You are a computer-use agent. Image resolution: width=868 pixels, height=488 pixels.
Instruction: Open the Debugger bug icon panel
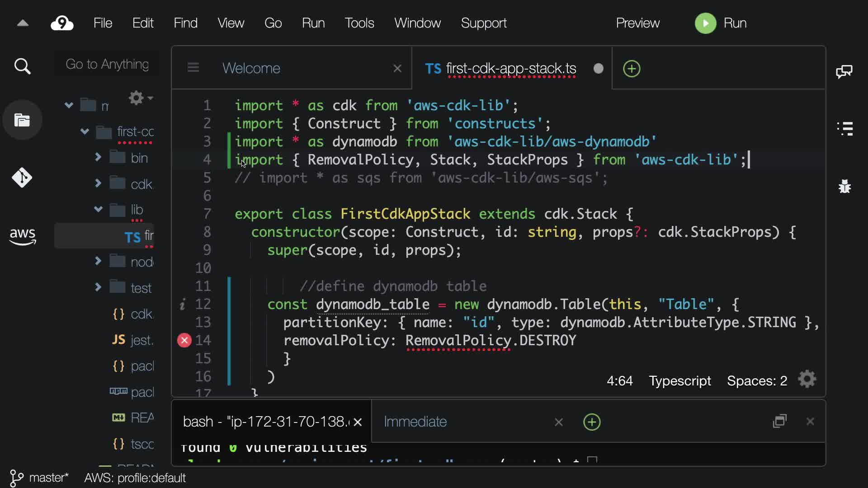tap(844, 186)
